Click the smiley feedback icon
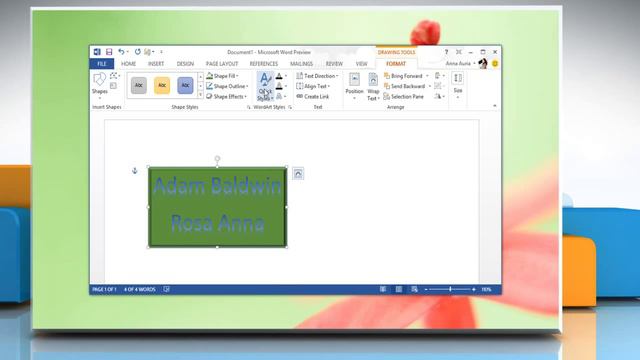This screenshot has width=640, height=360. tap(495, 64)
